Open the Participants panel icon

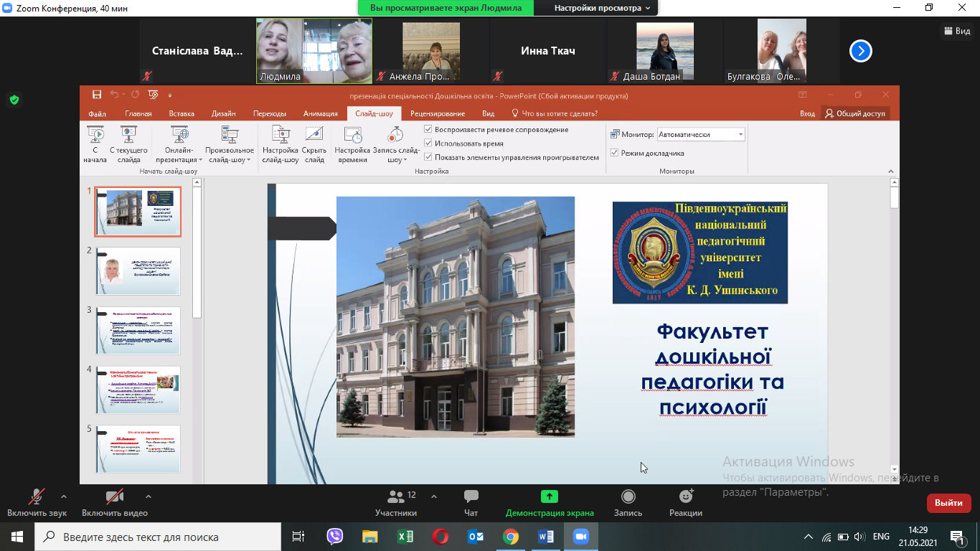point(395,497)
